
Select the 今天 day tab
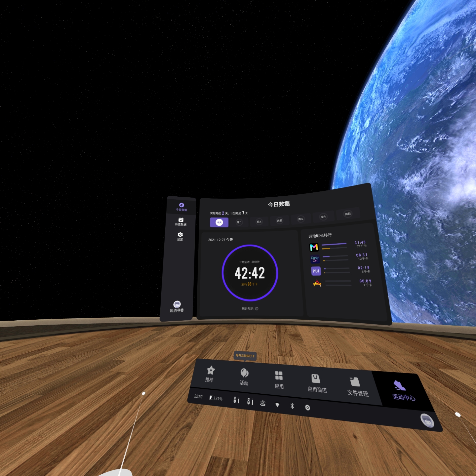coord(219,222)
